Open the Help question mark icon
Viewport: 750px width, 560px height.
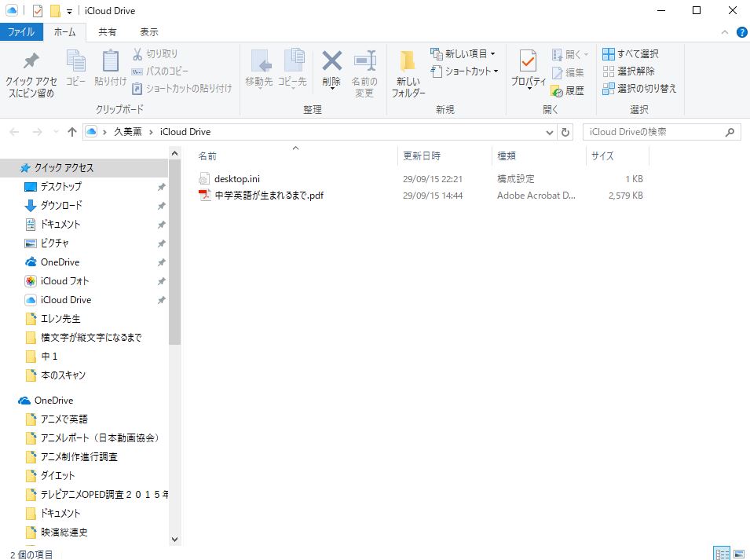pyautogui.click(x=742, y=32)
